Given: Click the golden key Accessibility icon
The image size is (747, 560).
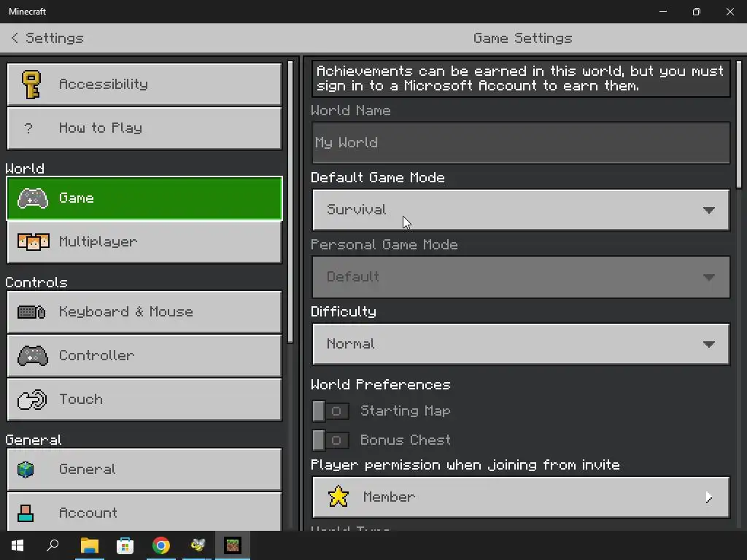Looking at the screenshot, I should (31, 85).
